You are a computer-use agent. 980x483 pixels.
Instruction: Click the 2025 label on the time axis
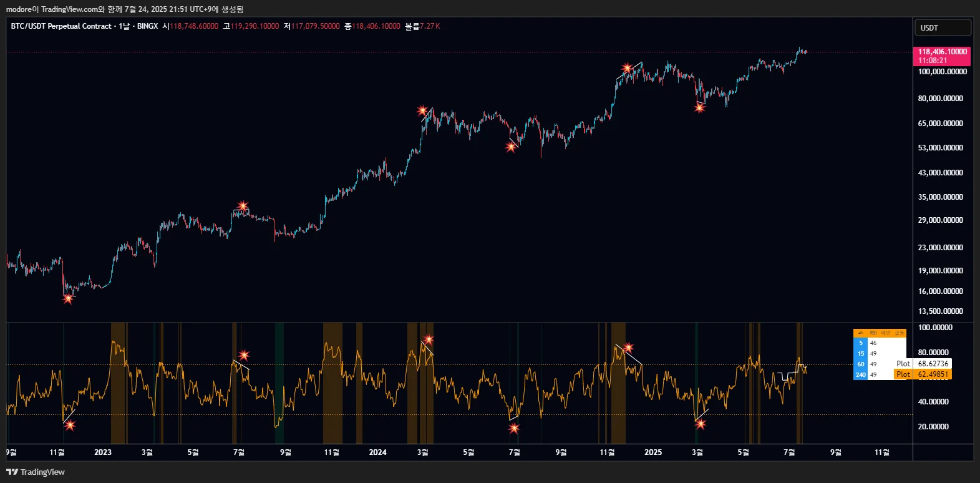653,452
